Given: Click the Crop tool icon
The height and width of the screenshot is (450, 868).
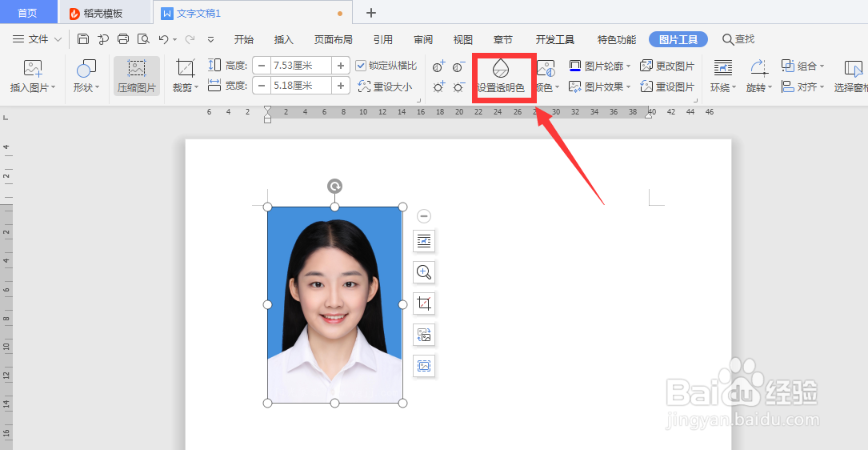Looking at the screenshot, I should point(186,68).
